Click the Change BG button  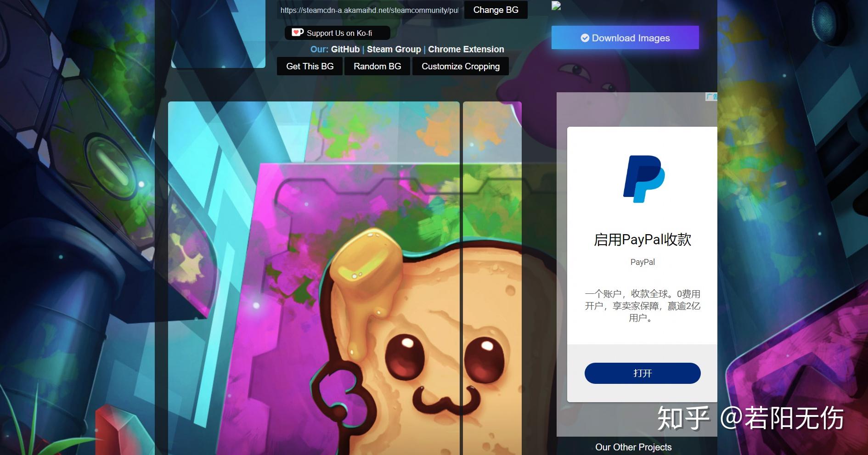click(x=496, y=10)
